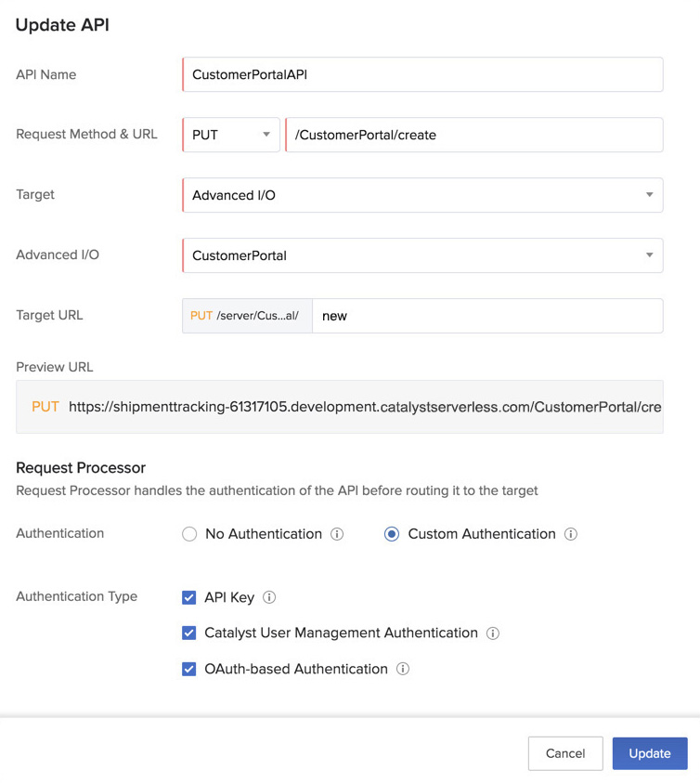Image resolution: width=700 pixels, height=783 pixels.
Task: Select the Preview URL text
Action: tap(353, 407)
